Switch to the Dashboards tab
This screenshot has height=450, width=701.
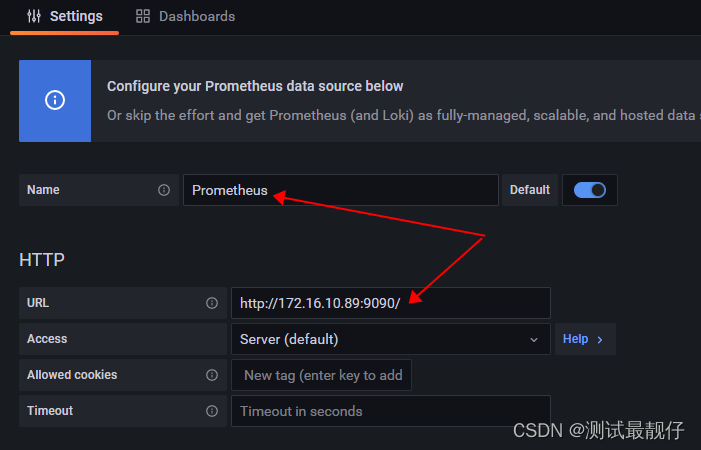[x=185, y=17]
